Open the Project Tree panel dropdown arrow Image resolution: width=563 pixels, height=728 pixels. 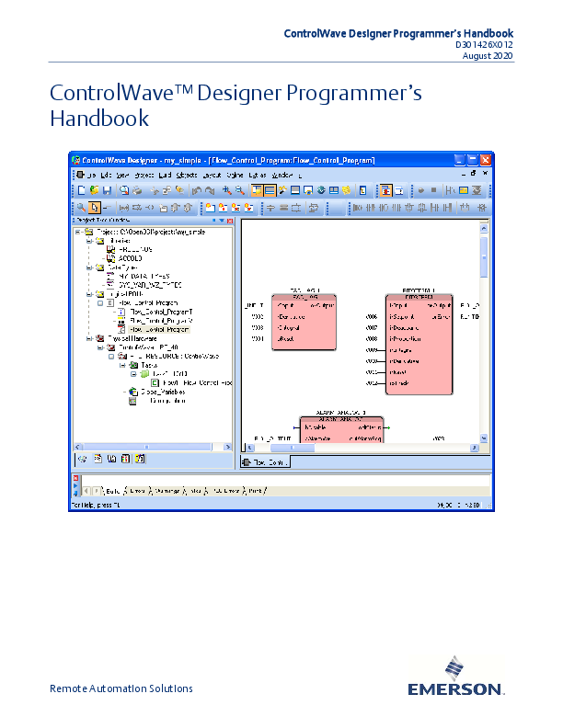(x=222, y=221)
